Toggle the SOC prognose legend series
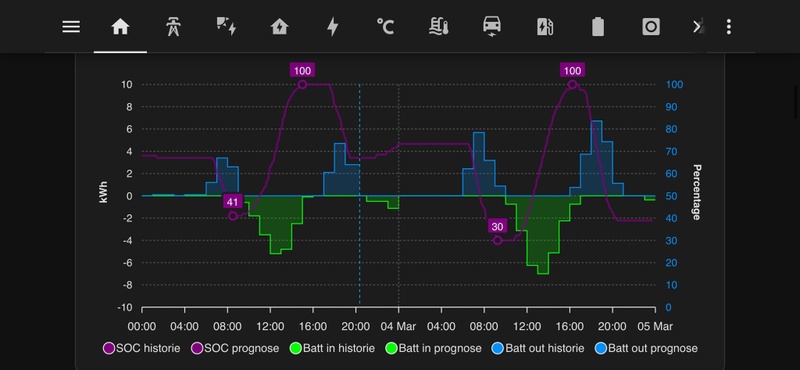 point(235,349)
